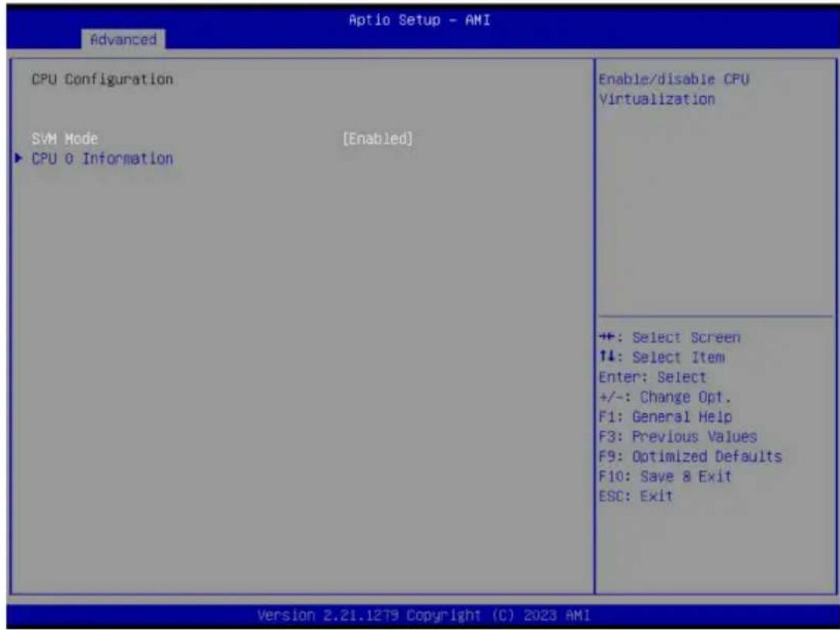Change the SVM Mode [Enabled] value
Image resolution: width=840 pixels, height=630 pixels.
[x=378, y=138]
